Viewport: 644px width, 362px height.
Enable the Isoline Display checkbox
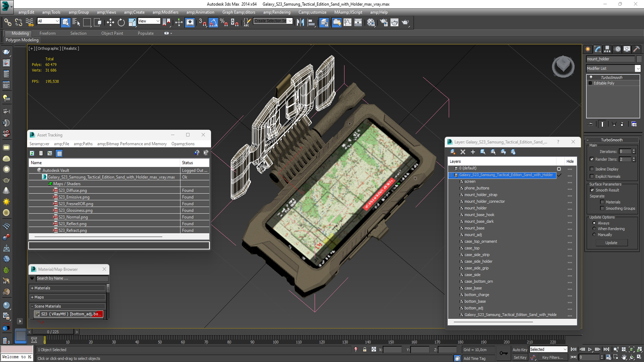pyautogui.click(x=592, y=169)
